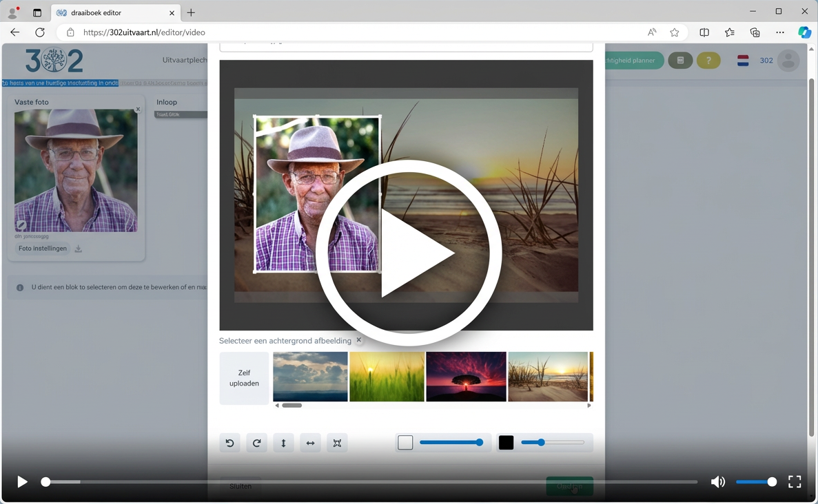Viewport: 818px width, 504px height.
Task: Enter fullscreen video mode
Action: coord(795,482)
